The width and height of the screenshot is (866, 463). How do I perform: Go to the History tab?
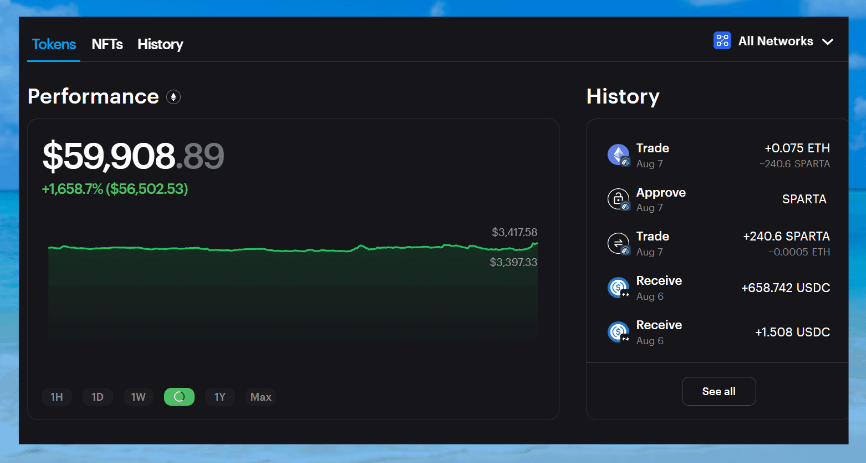(160, 44)
